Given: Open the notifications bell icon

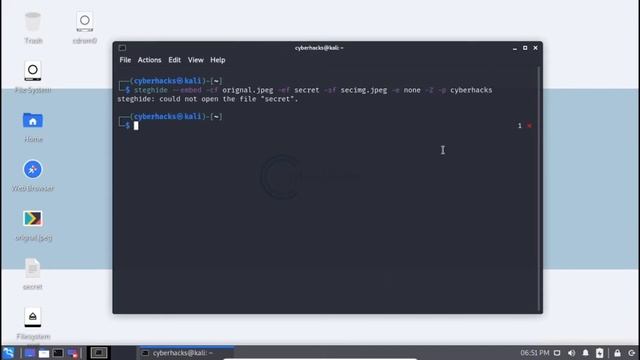Looking at the screenshot, I should (x=585, y=353).
